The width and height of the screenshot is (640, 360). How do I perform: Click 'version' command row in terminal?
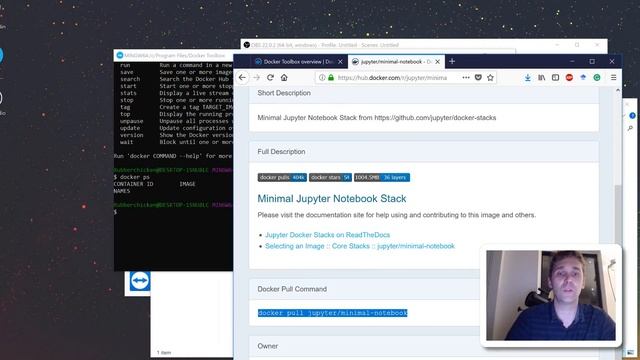(x=176, y=135)
